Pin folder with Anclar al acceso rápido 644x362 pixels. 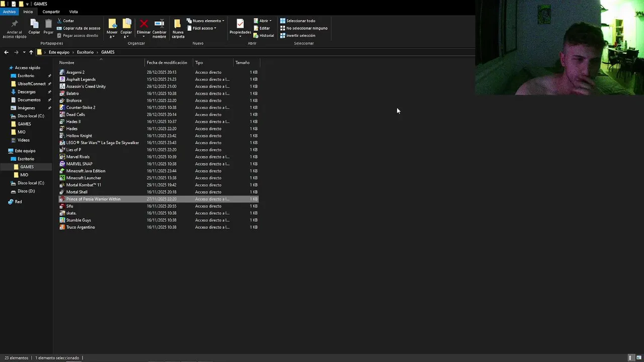click(14, 29)
